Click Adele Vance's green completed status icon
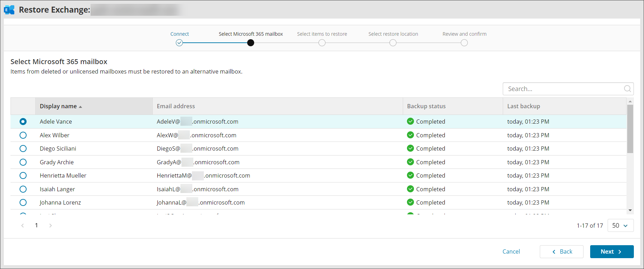 [410, 122]
